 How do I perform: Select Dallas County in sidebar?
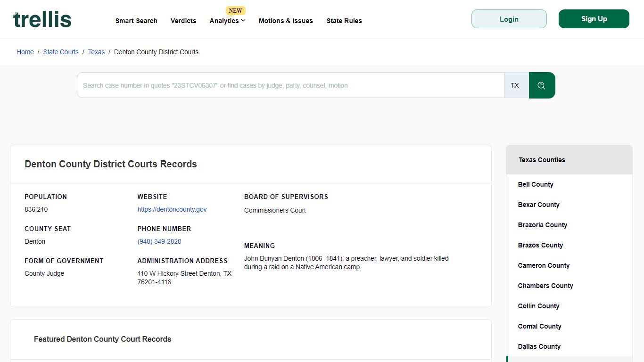[539, 346]
